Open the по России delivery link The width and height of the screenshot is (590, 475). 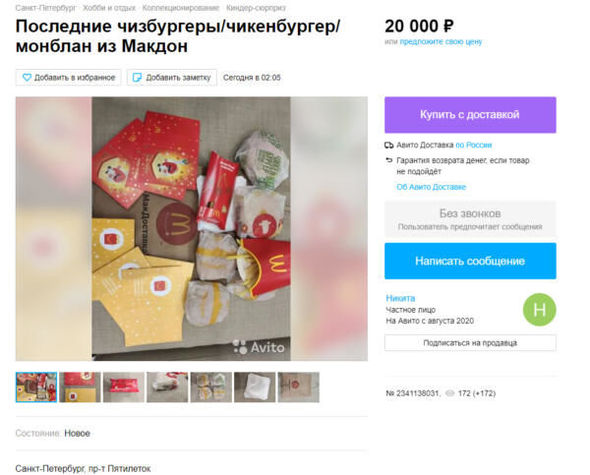coord(474,145)
